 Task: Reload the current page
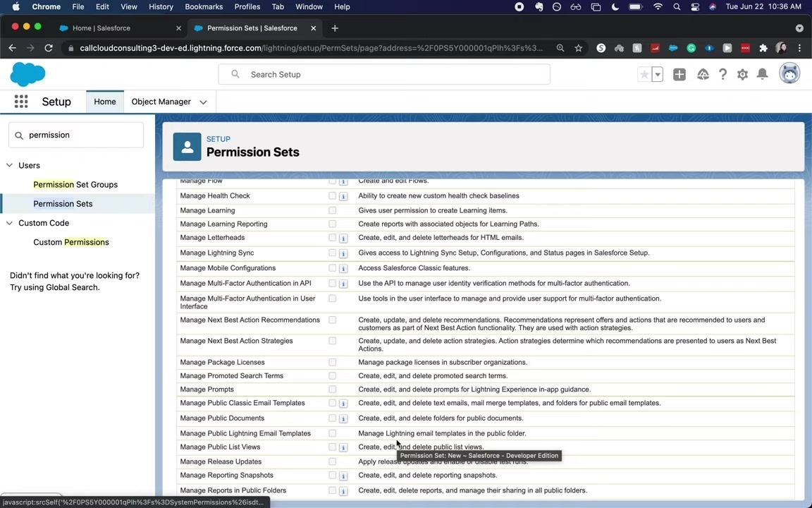pos(49,48)
